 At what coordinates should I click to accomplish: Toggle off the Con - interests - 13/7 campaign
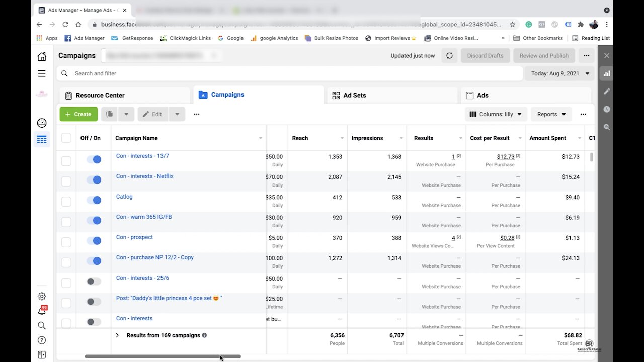click(94, 159)
